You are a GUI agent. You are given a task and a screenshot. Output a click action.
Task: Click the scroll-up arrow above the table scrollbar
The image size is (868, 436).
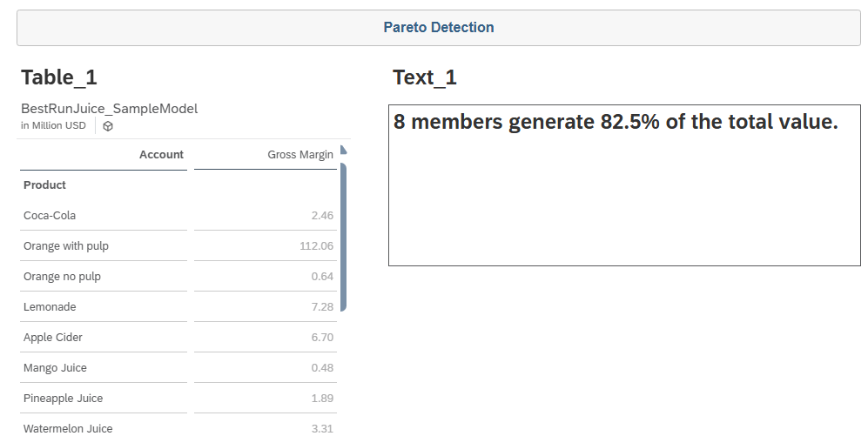pyautogui.click(x=343, y=151)
